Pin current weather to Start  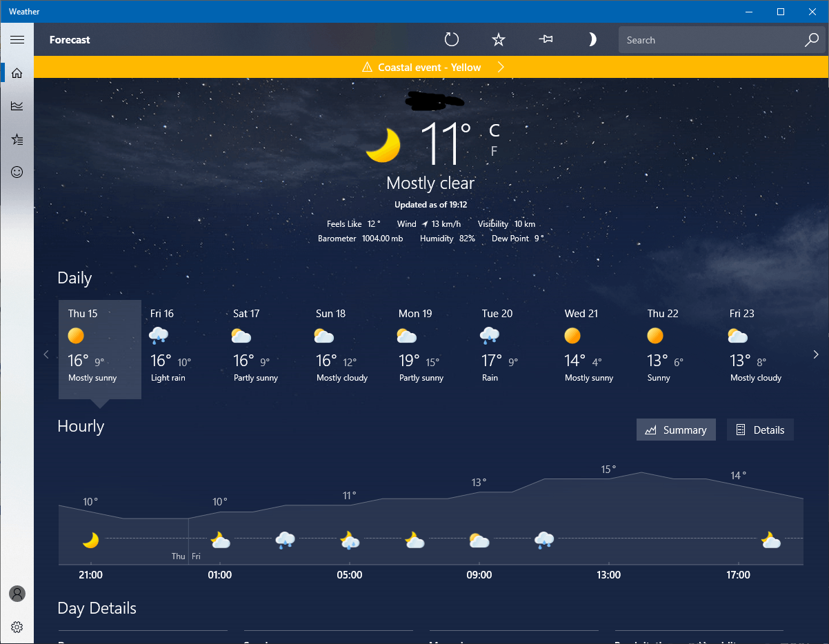[x=546, y=39]
